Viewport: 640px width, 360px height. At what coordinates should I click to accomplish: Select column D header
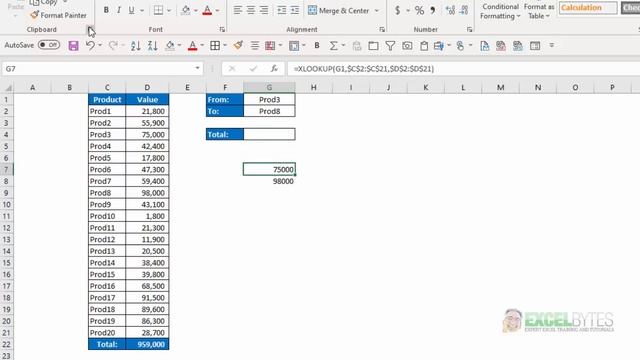pos(147,87)
